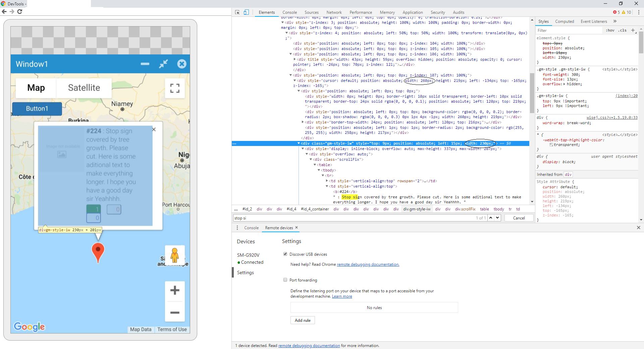This screenshot has width=644, height=349.
Task: Click the browser reload icon
Action: click(x=20, y=11)
